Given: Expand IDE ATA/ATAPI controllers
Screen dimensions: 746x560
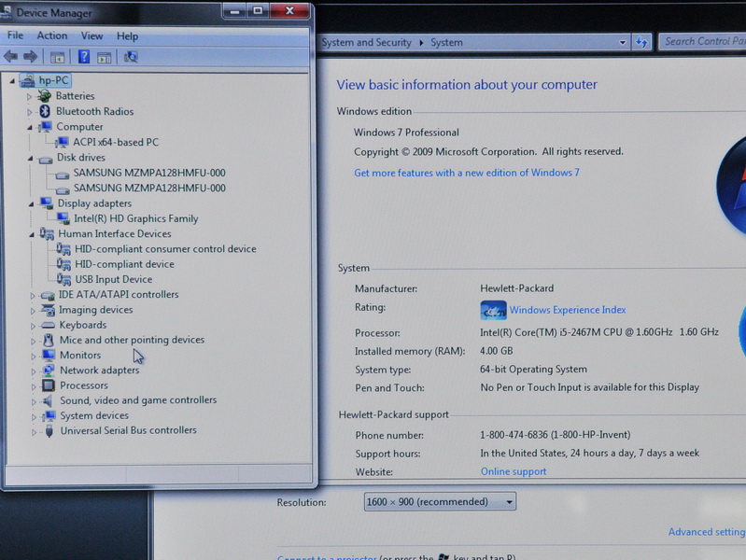Looking at the screenshot, I should point(33,296).
